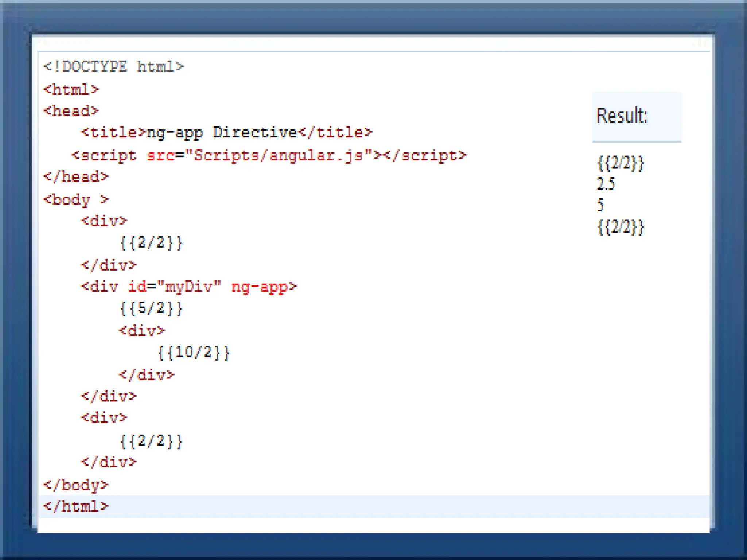
Task: Click the first {{2/2}} in Result output
Action: [x=620, y=163]
